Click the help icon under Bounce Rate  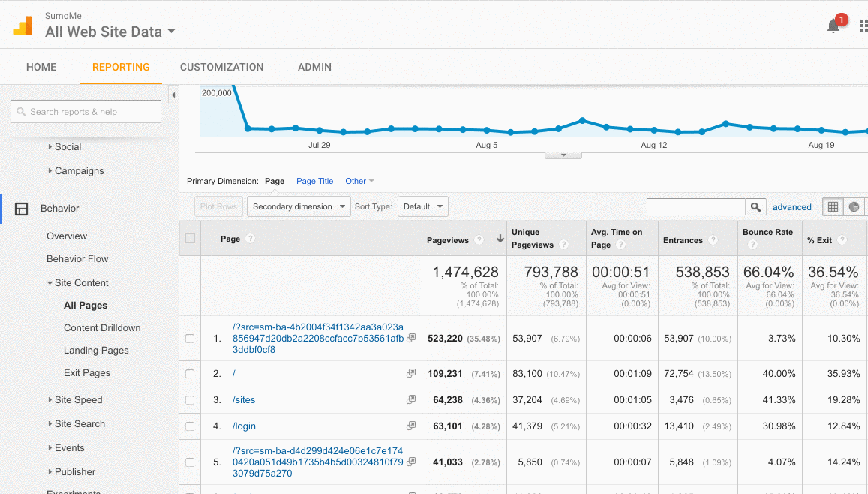[x=752, y=245]
